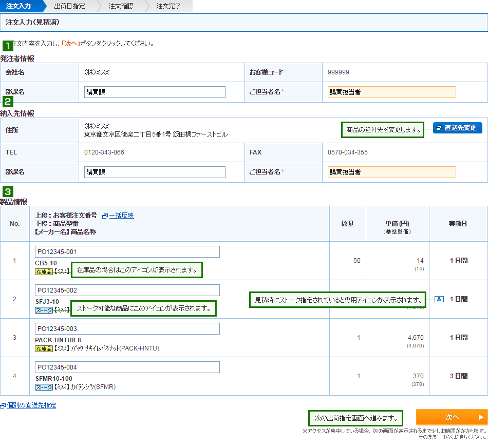
Task: Click the 在庫品 icon under CB5-10
Action: coord(44,271)
